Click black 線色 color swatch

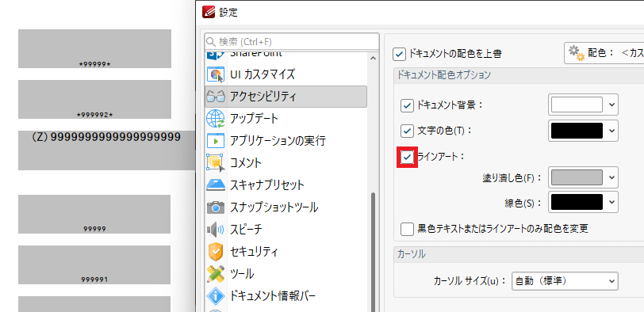577,202
